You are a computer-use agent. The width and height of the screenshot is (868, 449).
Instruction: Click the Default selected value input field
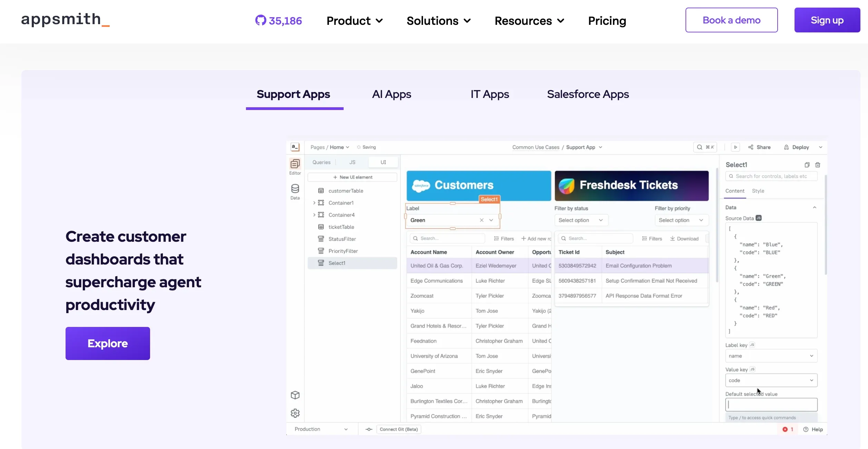click(771, 405)
